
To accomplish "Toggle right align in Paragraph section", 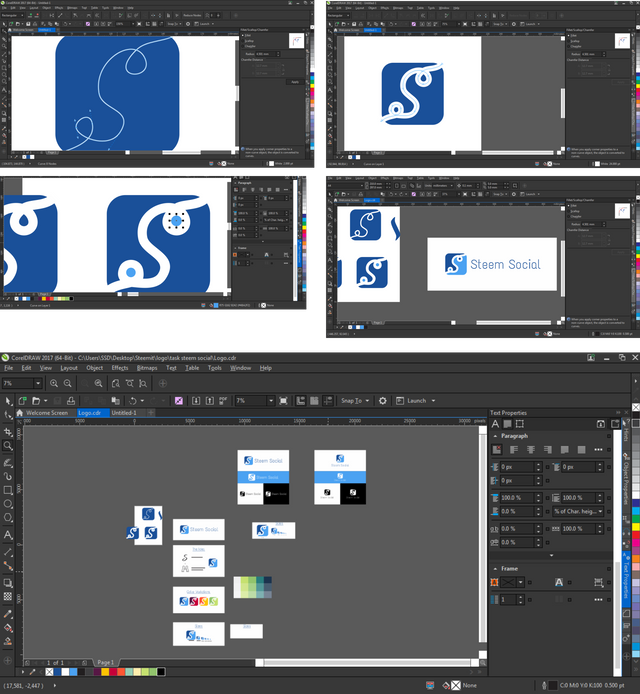I will (547, 449).
